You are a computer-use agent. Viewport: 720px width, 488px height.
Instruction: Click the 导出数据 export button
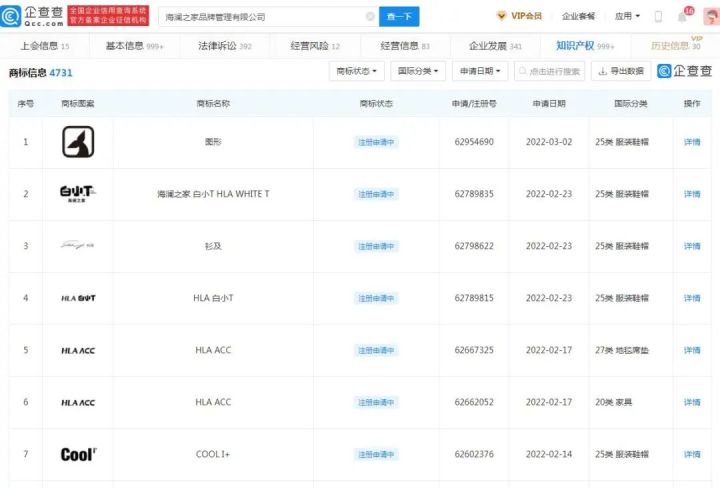point(621,71)
